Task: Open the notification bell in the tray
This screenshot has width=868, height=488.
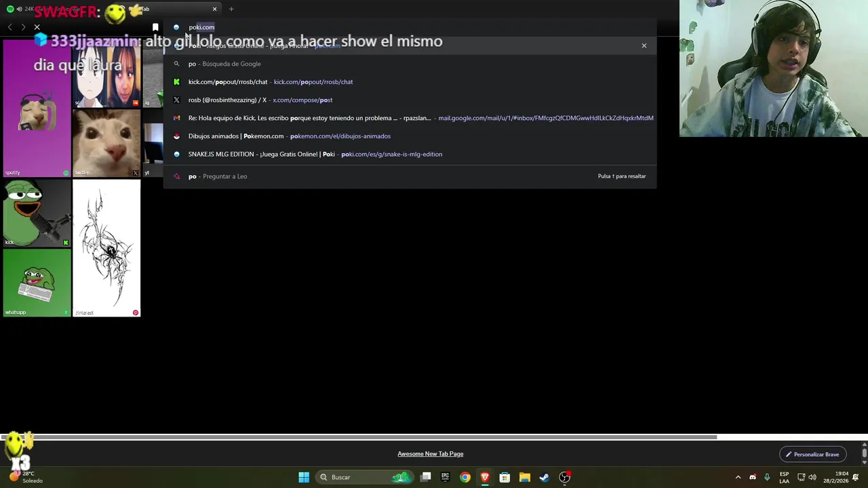Action: pos(856,477)
